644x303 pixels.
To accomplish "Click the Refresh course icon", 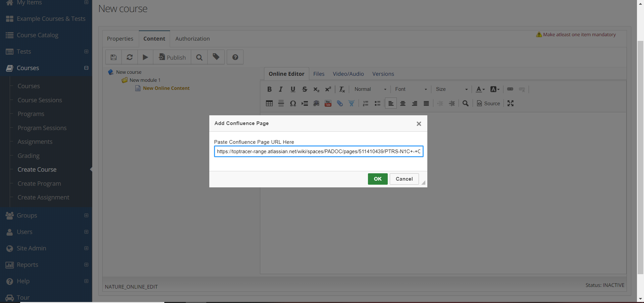I will pyautogui.click(x=129, y=57).
